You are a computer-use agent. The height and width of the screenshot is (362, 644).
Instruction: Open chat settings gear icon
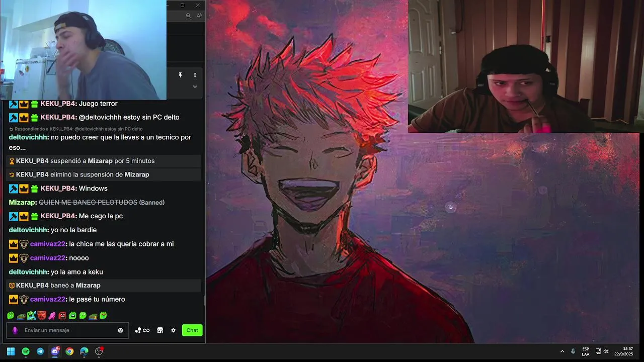point(174,330)
